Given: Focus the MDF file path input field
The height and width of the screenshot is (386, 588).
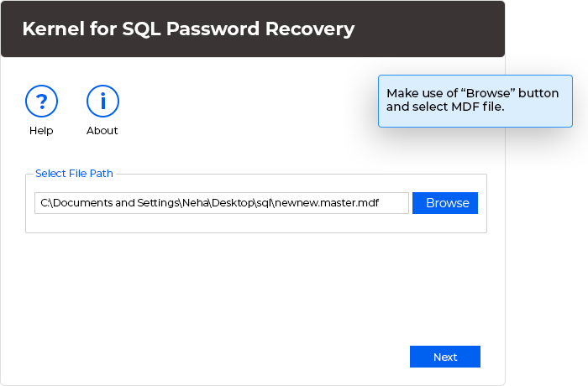Looking at the screenshot, I should tap(222, 203).
